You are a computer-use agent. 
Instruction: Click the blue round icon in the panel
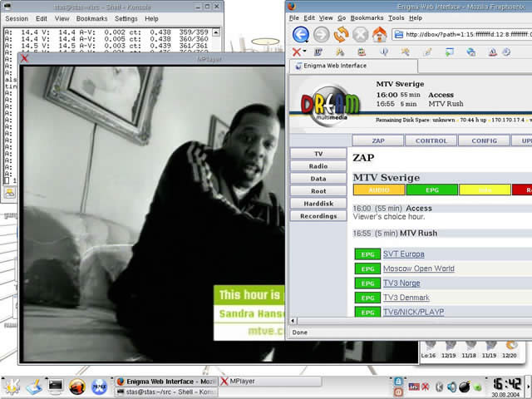pyautogui.click(x=99, y=387)
